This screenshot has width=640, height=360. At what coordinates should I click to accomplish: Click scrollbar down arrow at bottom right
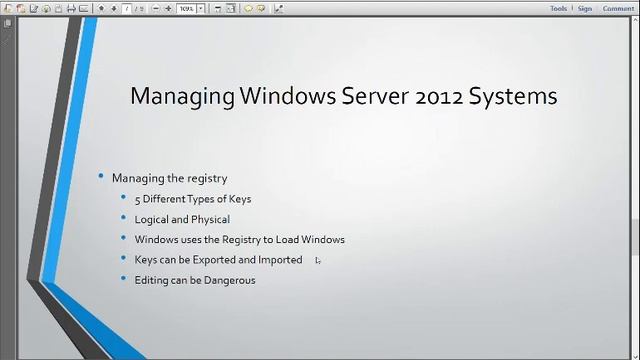[635, 356]
